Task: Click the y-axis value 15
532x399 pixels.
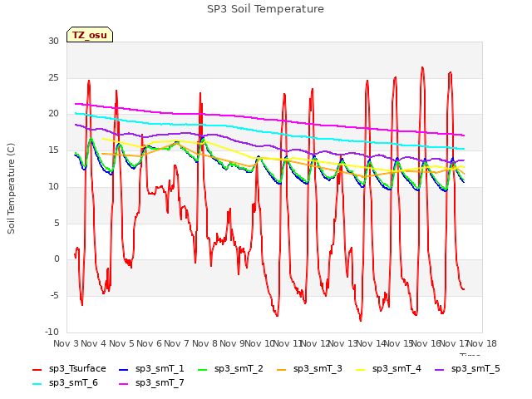Action: [x=53, y=150]
